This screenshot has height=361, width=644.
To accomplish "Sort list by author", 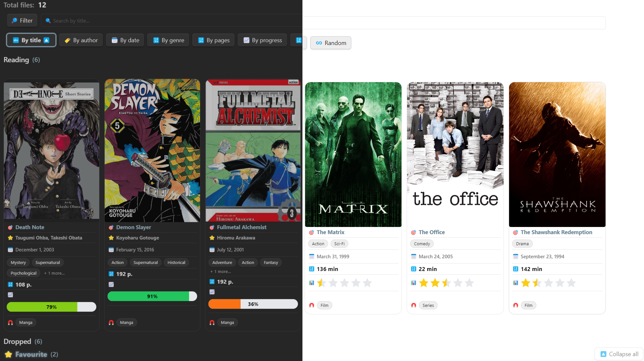I will [81, 40].
